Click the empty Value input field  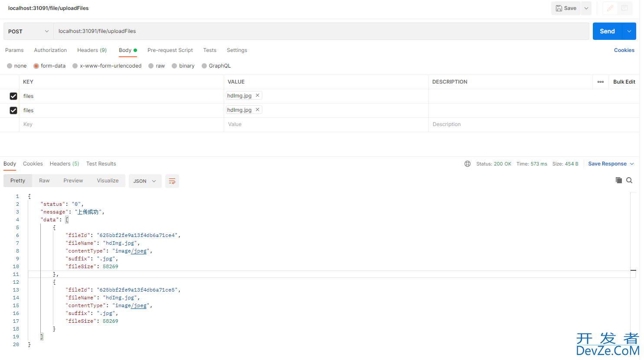click(x=326, y=124)
